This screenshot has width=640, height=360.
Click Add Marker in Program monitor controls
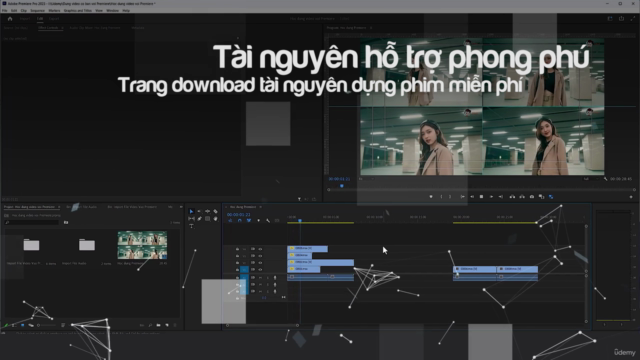(x=431, y=197)
